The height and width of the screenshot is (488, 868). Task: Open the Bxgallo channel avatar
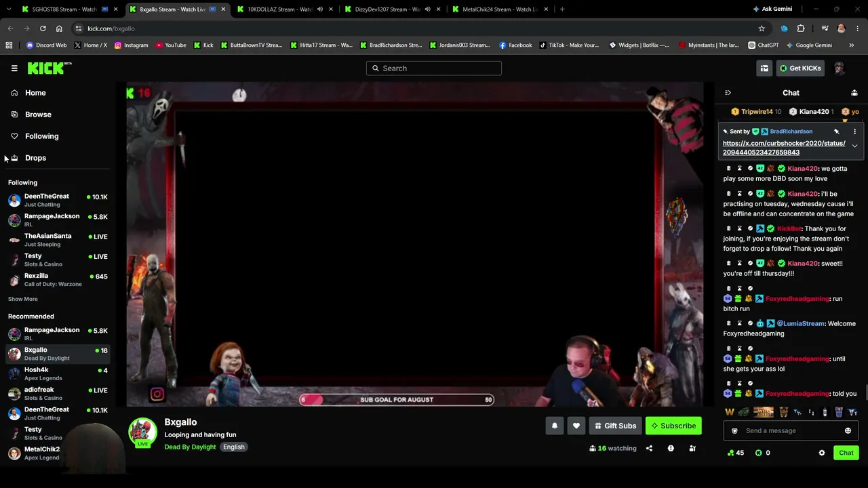click(142, 432)
